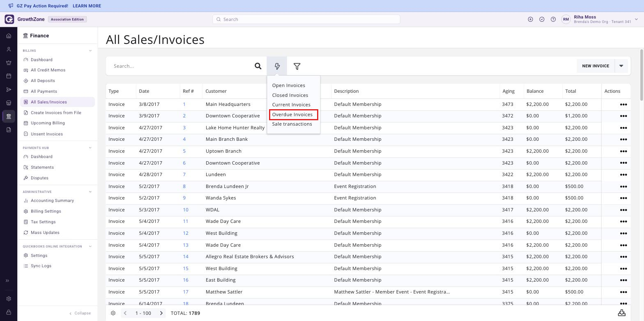Collapse the Payments Hub section

pos(90,148)
